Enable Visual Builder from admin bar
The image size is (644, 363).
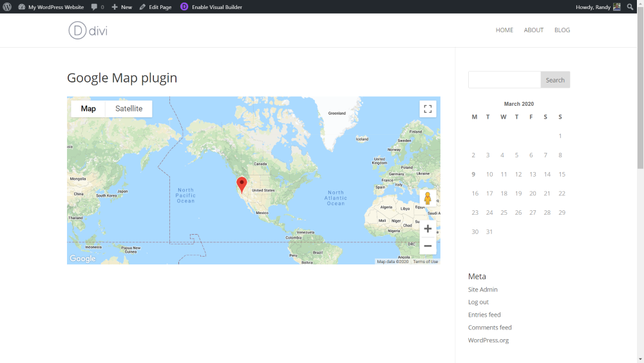coord(217,7)
